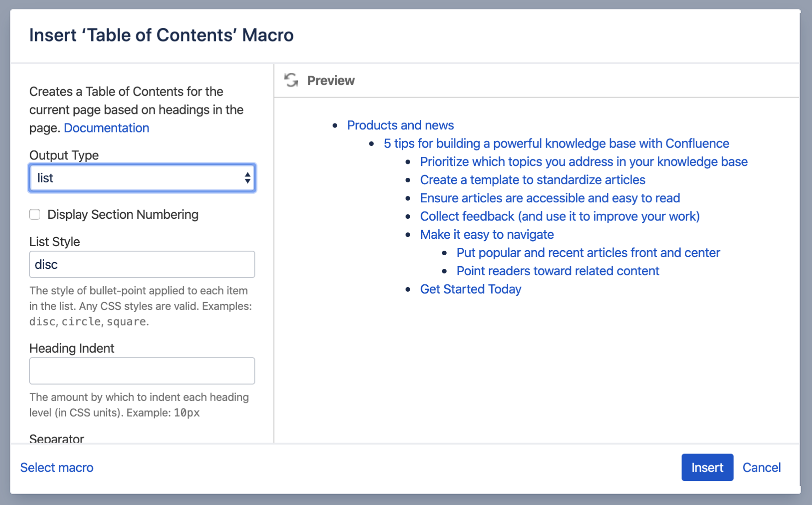812x505 pixels.
Task: Cancel the macro dialog
Action: tap(761, 468)
